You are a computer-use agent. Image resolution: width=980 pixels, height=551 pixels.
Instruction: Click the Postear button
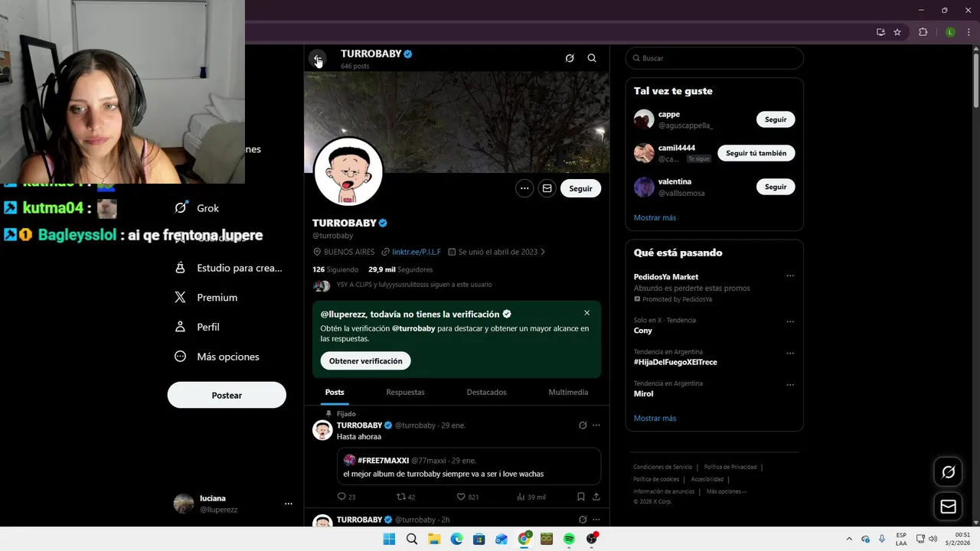[x=227, y=396]
